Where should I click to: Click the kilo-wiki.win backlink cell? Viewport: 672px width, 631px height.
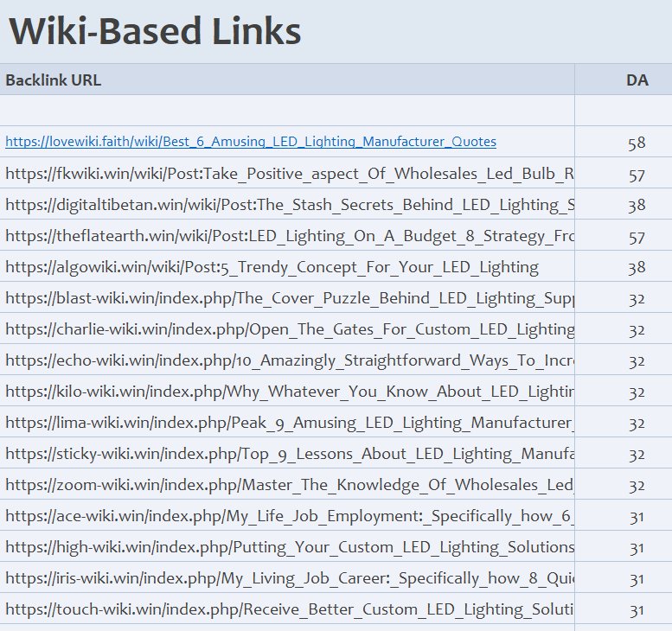click(x=289, y=392)
